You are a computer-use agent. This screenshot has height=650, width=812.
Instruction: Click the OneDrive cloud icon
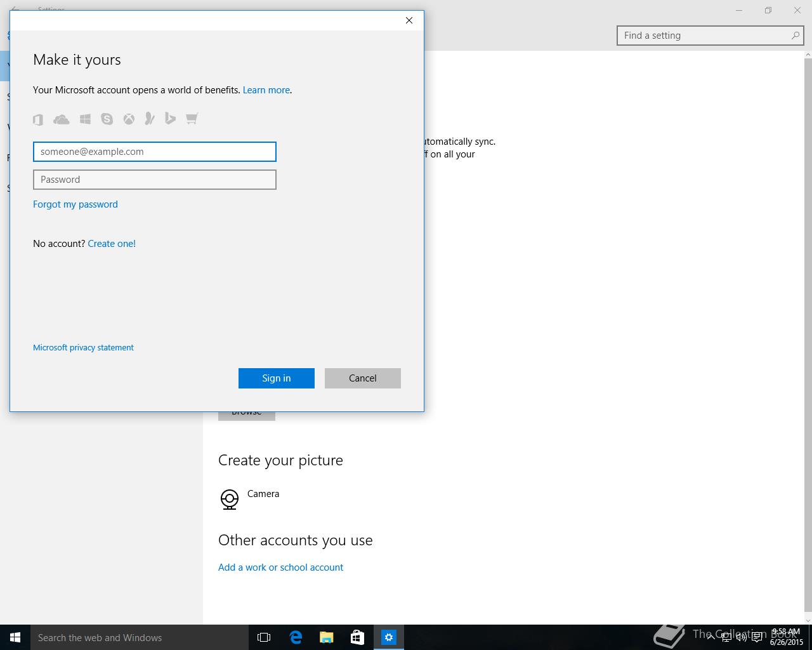click(62, 119)
